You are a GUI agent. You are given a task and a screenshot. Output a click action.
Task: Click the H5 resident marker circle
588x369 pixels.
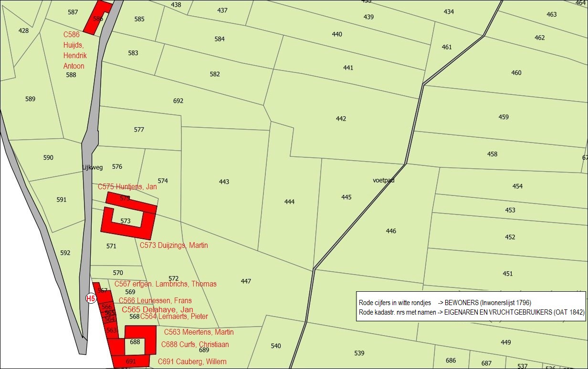(91, 298)
